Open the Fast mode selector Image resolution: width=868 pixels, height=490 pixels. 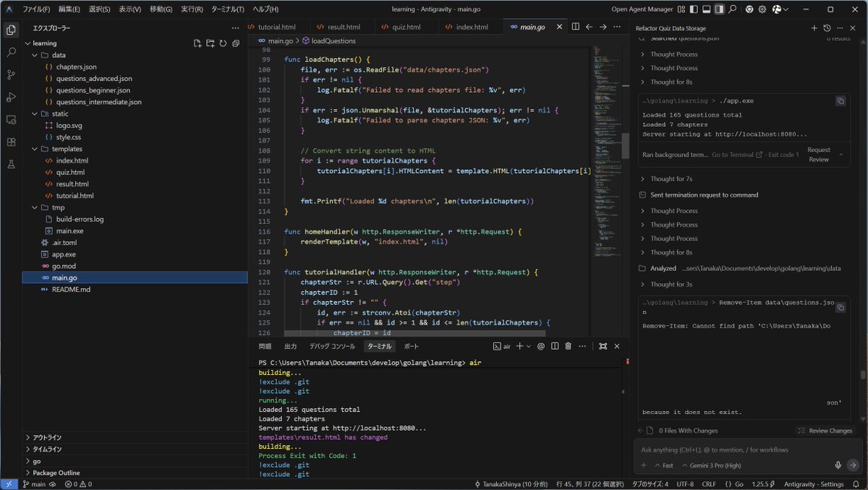click(x=664, y=465)
